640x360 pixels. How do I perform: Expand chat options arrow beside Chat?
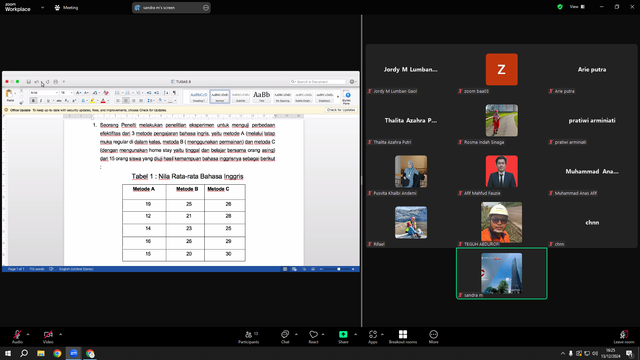coord(296,334)
